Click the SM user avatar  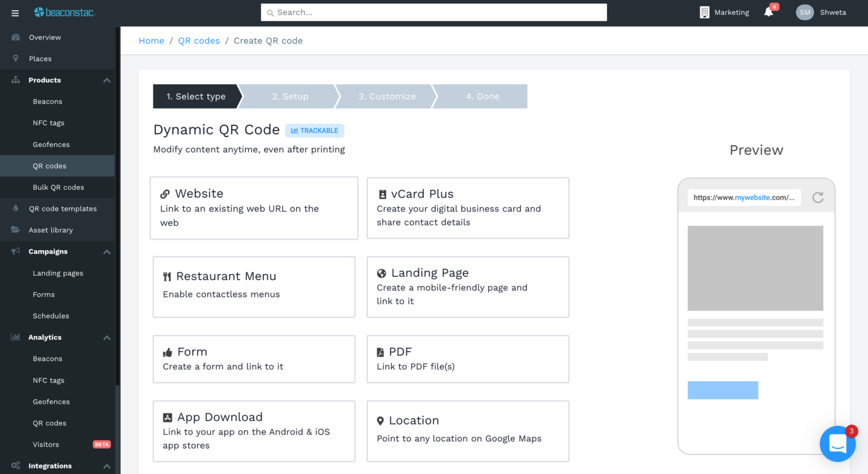pyautogui.click(x=805, y=12)
